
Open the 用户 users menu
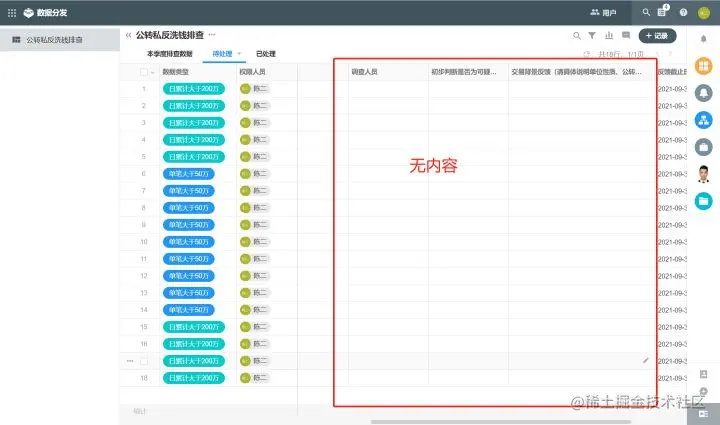(x=603, y=12)
